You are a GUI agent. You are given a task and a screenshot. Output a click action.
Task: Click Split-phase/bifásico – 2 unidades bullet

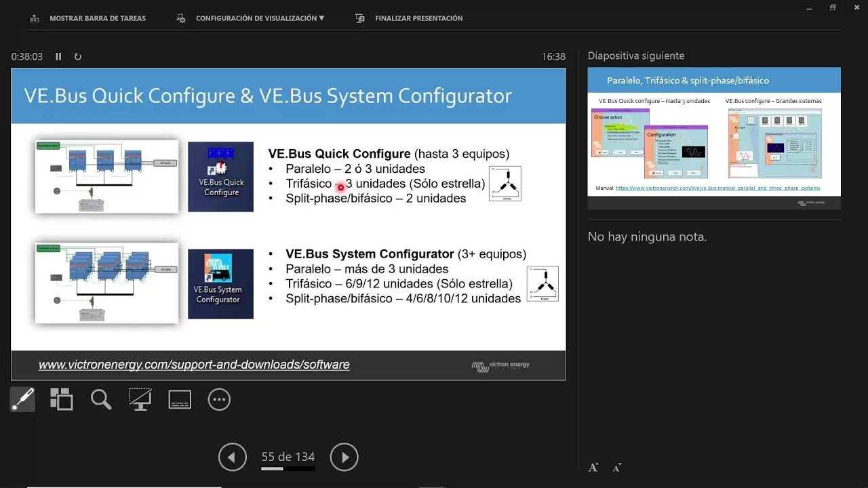coord(376,199)
